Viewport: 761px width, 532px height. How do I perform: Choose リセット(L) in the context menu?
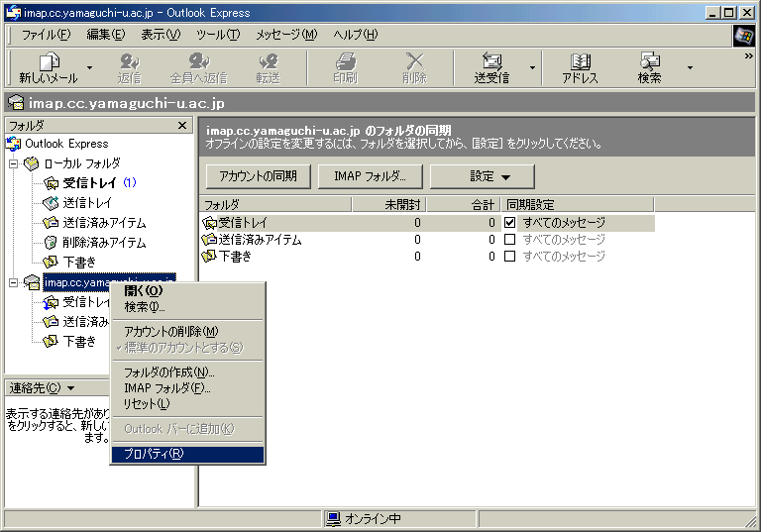click(188, 404)
